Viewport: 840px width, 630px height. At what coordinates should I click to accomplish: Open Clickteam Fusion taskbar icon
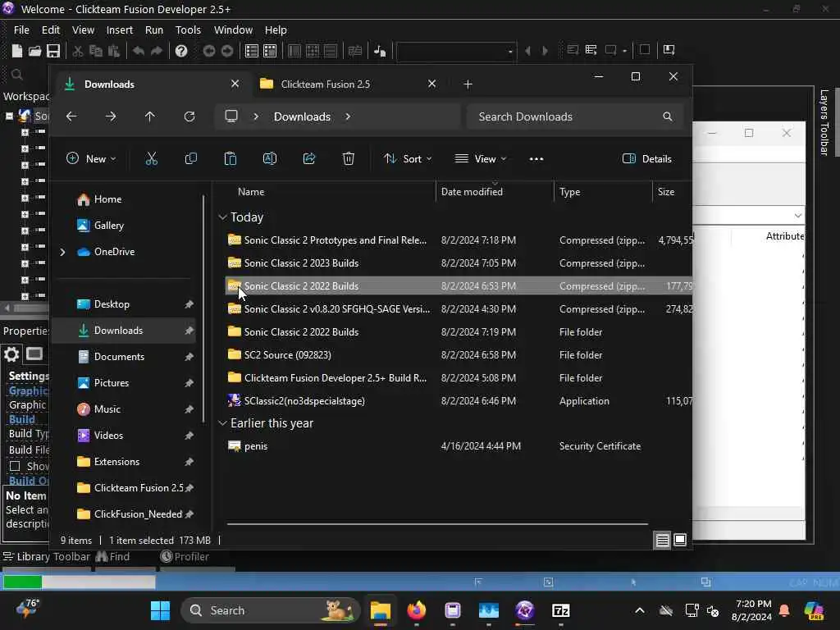coord(524,610)
